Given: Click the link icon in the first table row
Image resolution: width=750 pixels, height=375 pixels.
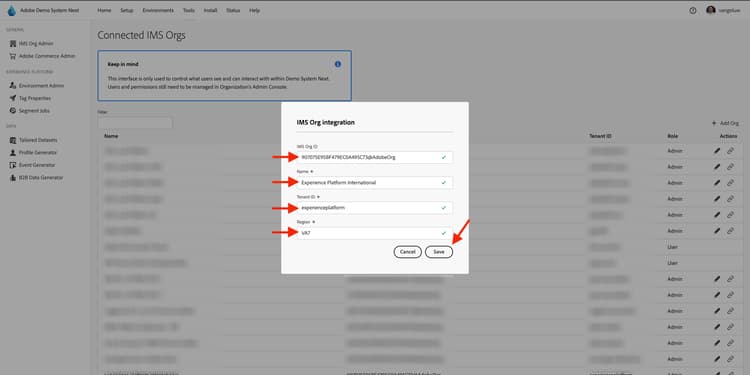Looking at the screenshot, I should [730, 151].
